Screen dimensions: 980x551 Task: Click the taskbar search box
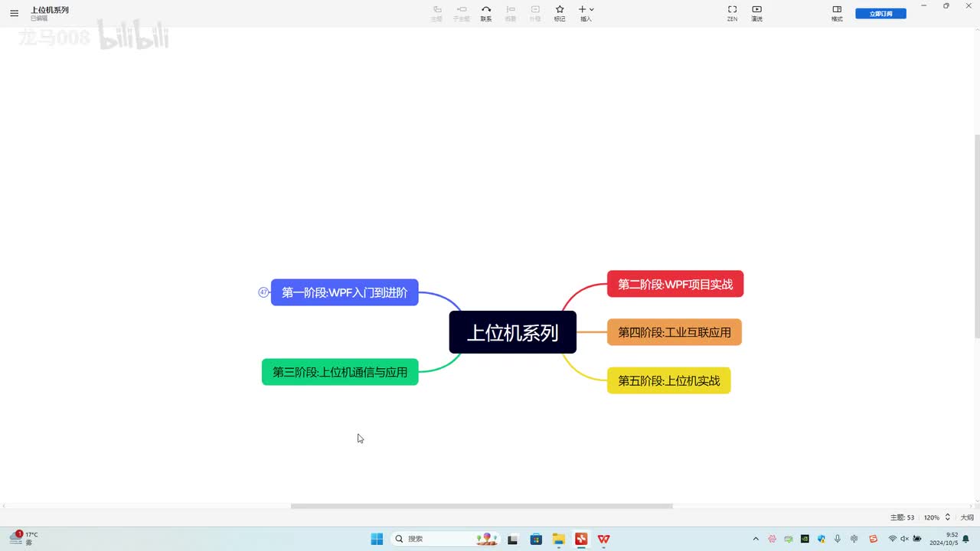tap(446, 539)
